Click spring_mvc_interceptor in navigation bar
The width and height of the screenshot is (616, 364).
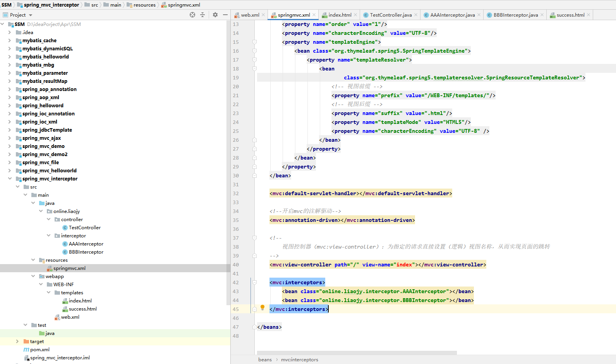48,5
